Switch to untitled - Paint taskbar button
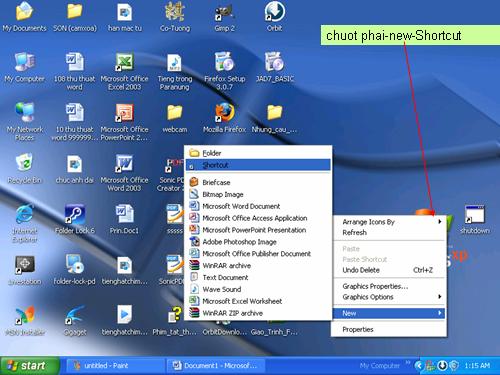 pyautogui.click(x=115, y=366)
